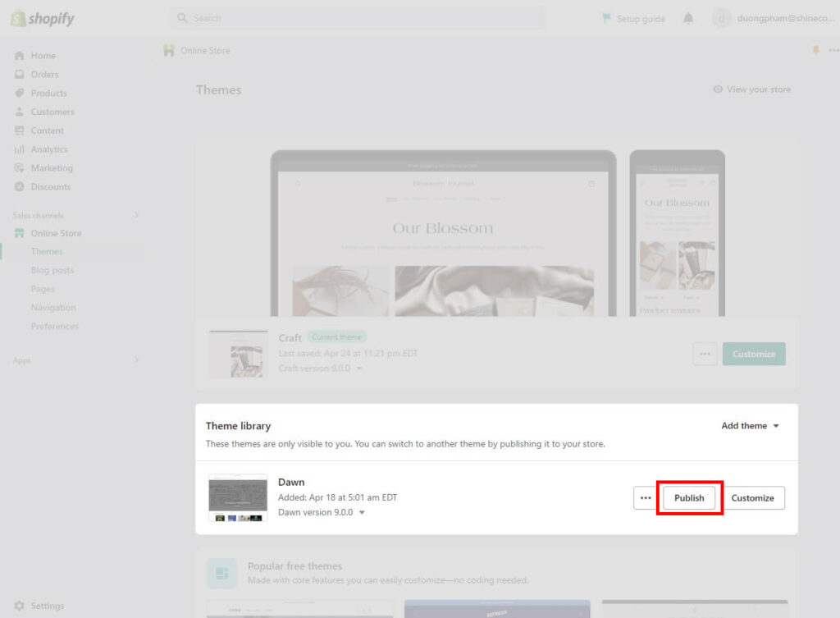Open the duongpham account avatar

point(721,18)
